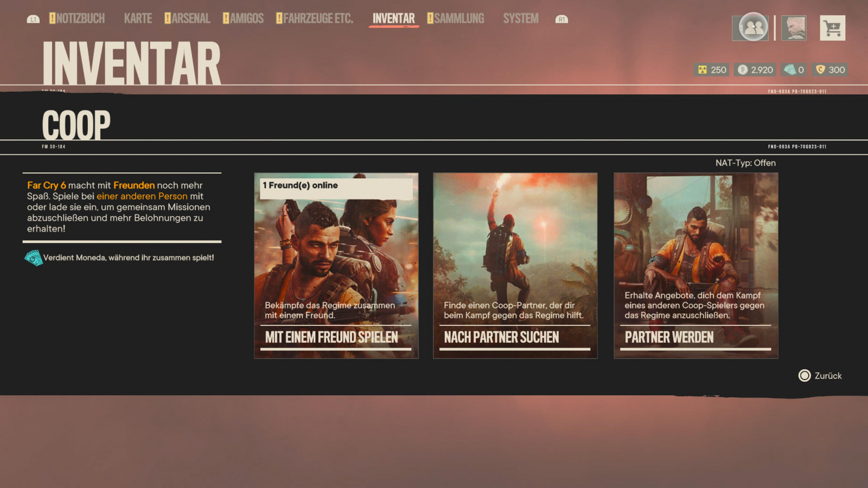Click the player avatar portrait
This screenshot has width=868, height=488.
pyautogui.click(x=793, y=28)
